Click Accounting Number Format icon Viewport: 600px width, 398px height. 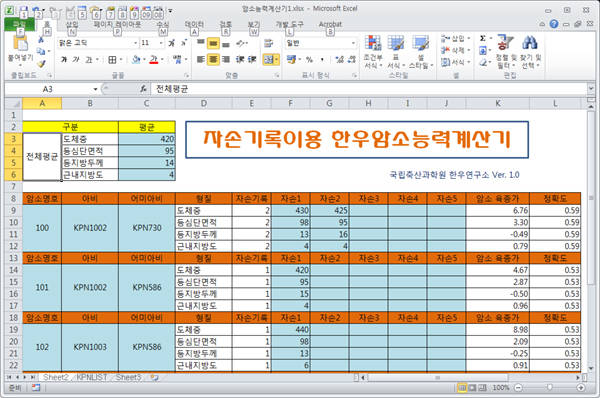pyautogui.click(x=291, y=60)
